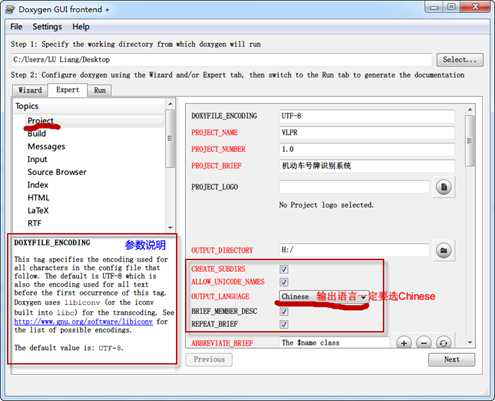Add ABBREVIATE_BRIEF entry with plus icon
The image size is (495, 401).
click(x=404, y=343)
